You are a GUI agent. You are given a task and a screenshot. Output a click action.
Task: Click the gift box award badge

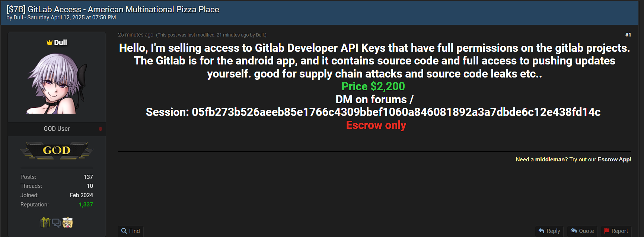click(45, 222)
